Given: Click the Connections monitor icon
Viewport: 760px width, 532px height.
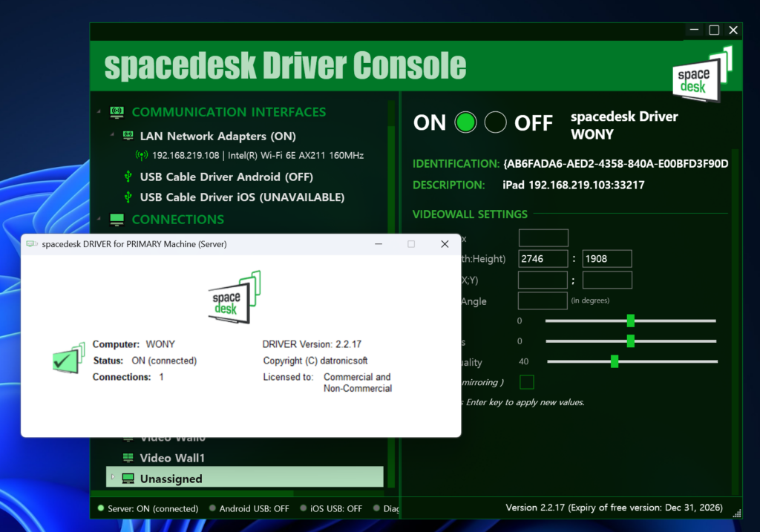Looking at the screenshot, I should click(117, 220).
